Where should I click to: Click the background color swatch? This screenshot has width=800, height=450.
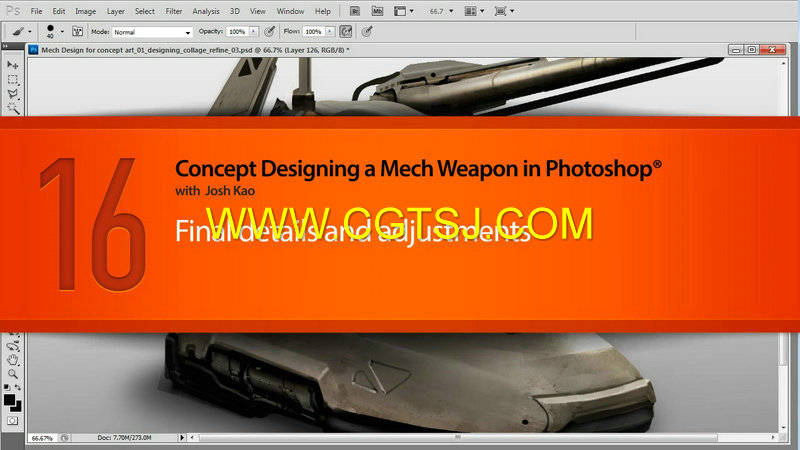coord(18,408)
